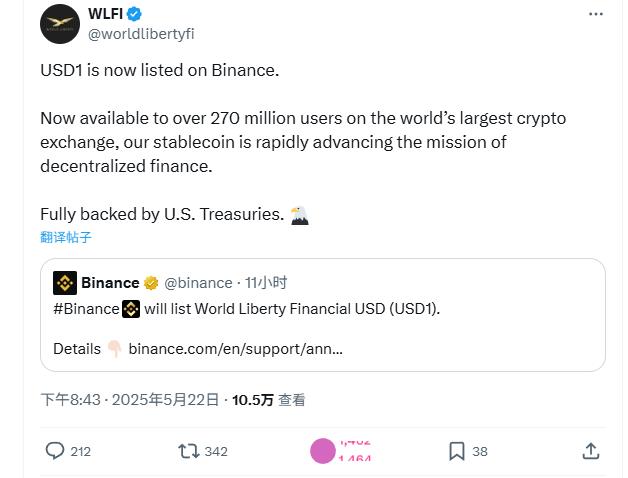Click the share upload icon

(x=591, y=451)
